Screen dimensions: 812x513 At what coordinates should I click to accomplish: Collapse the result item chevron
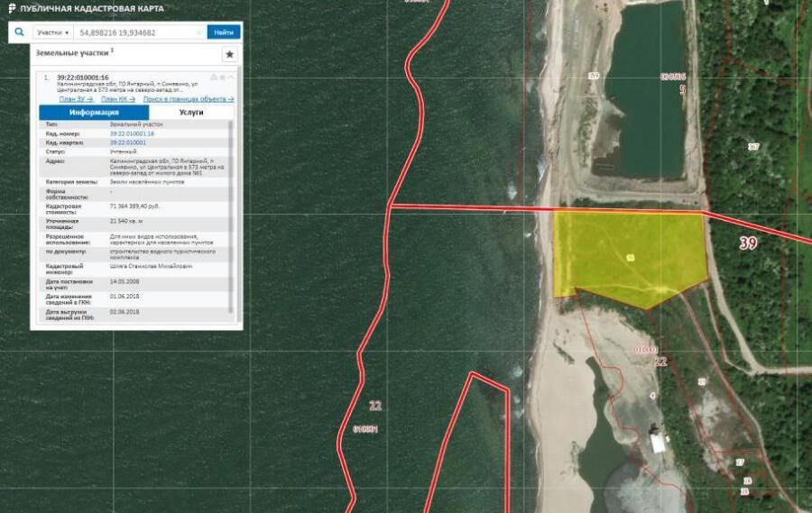(x=231, y=78)
